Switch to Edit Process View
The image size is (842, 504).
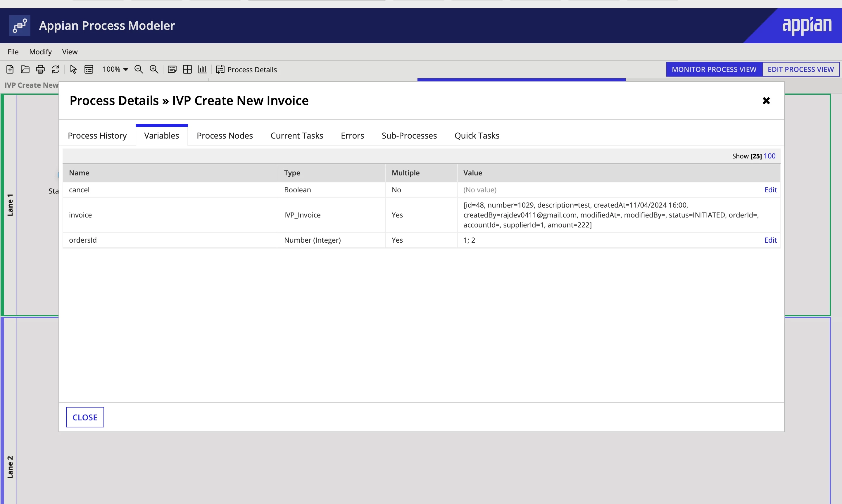pyautogui.click(x=800, y=69)
